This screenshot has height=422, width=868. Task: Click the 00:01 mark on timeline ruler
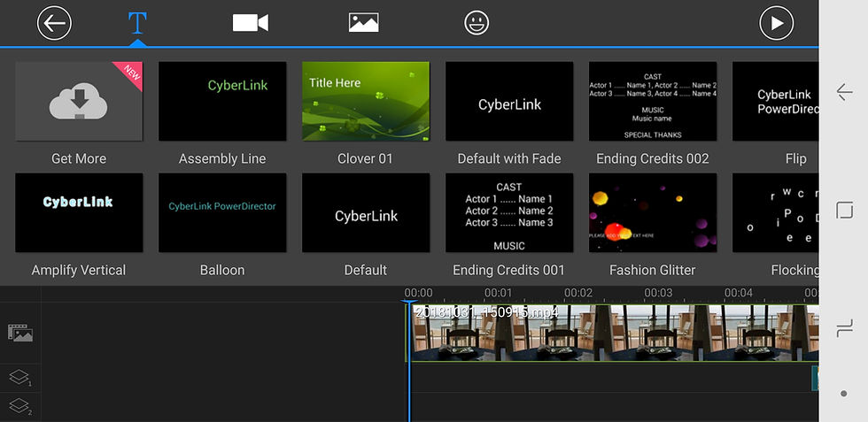point(498,293)
